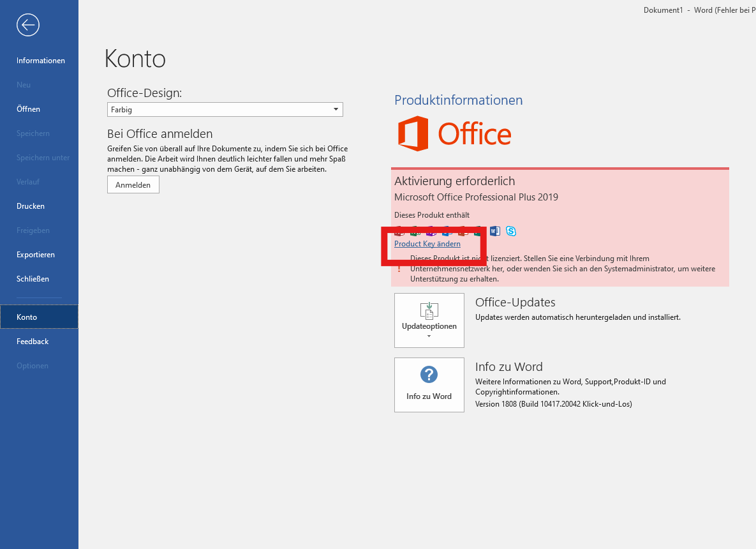This screenshot has width=756, height=549.
Task: Click the red exclamation warning icon
Action: [399, 269]
